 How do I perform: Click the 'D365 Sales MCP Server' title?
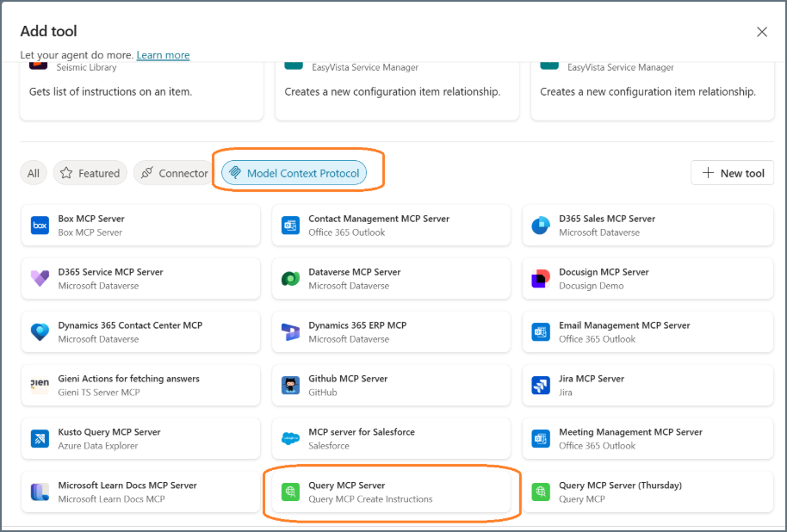(607, 219)
